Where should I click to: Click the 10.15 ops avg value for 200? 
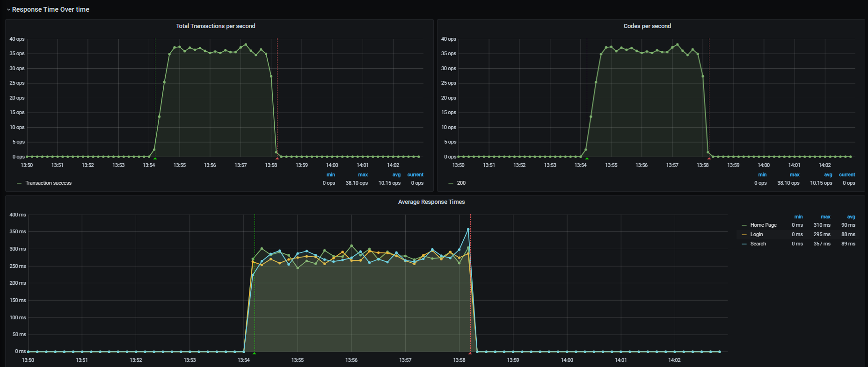pos(821,183)
